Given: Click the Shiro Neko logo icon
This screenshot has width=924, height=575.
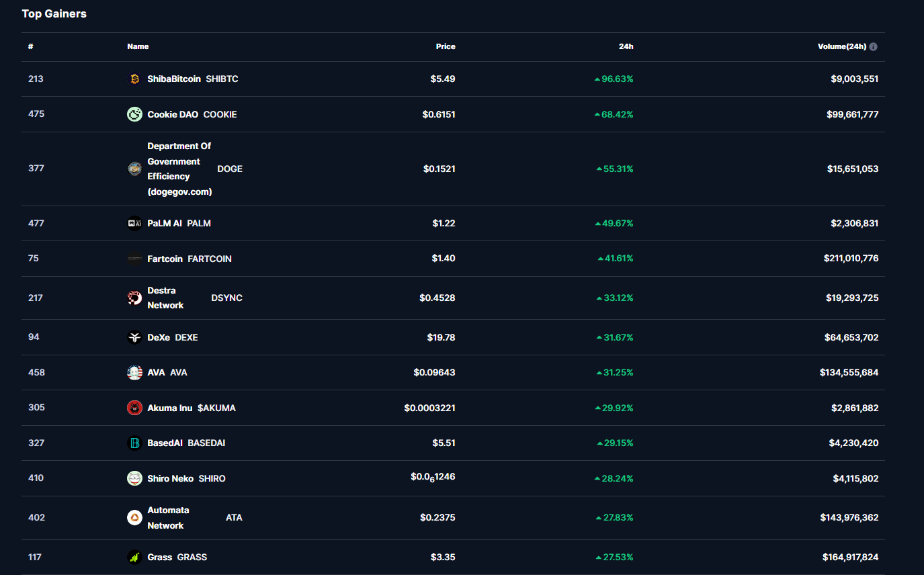Looking at the screenshot, I should (134, 478).
